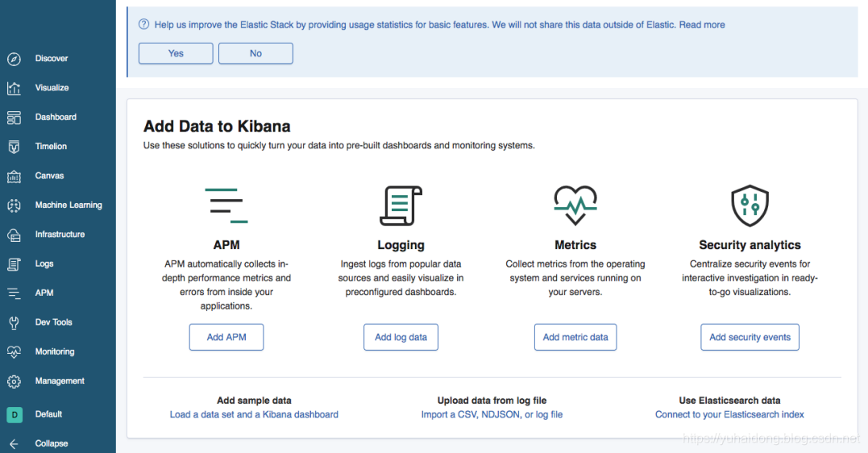Click the Use Elasticsearch data heading
The height and width of the screenshot is (453, 868).
click(729, 401)
